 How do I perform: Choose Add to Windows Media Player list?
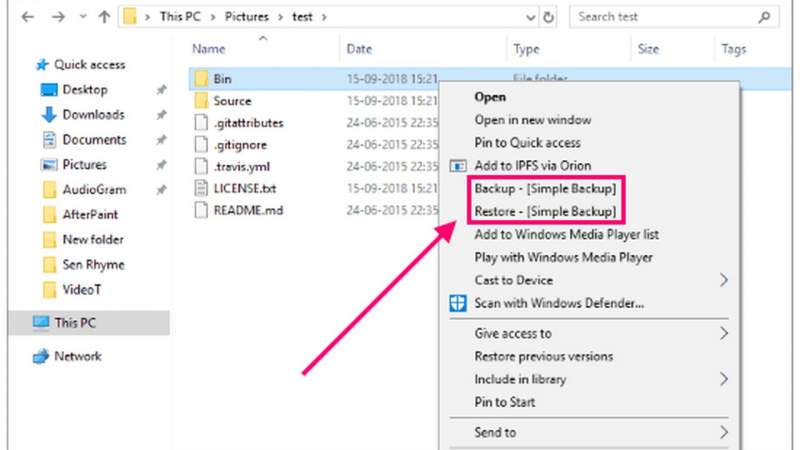pyautogui.click(x=567, y=235)
